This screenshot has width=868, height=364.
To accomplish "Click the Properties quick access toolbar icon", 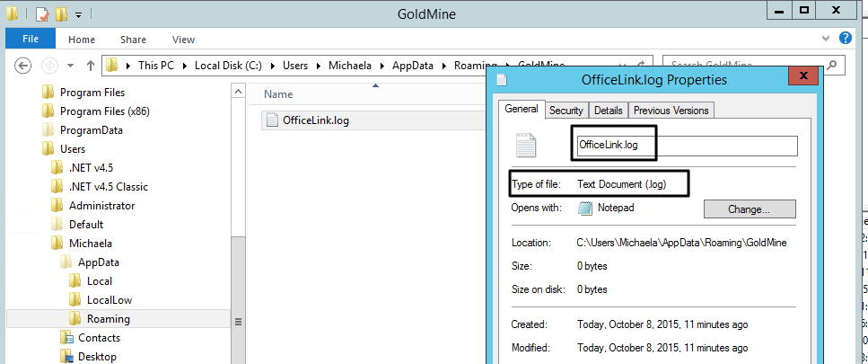I will [42, 14].
